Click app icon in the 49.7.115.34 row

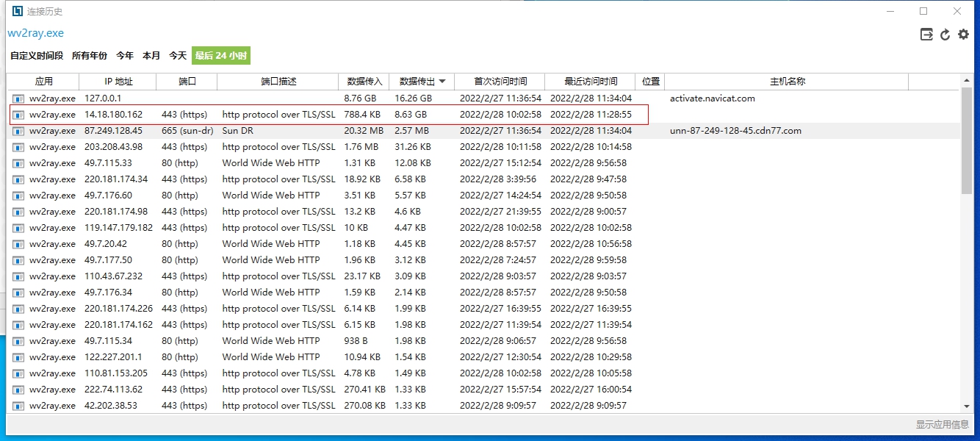coord(18,341)
